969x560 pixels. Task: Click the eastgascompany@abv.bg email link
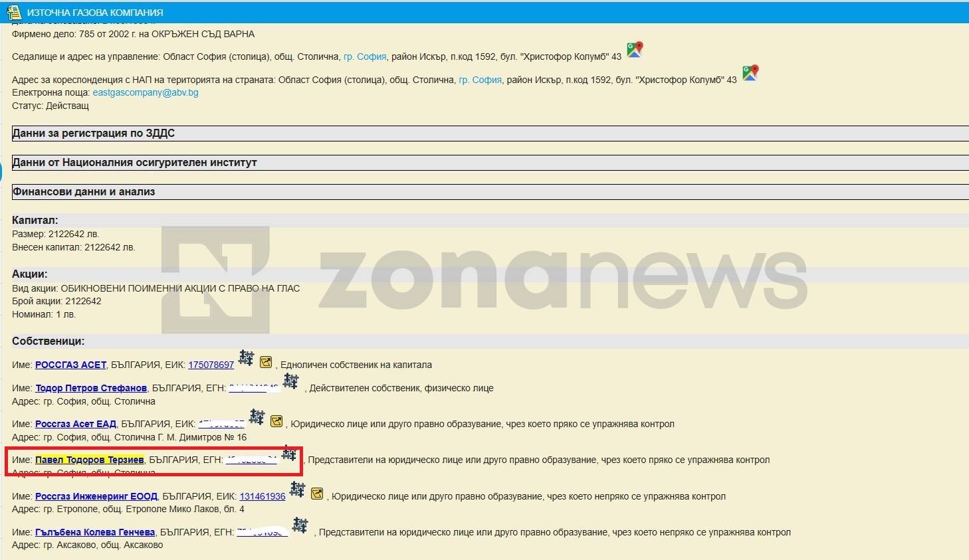click(x=146, y=92)
